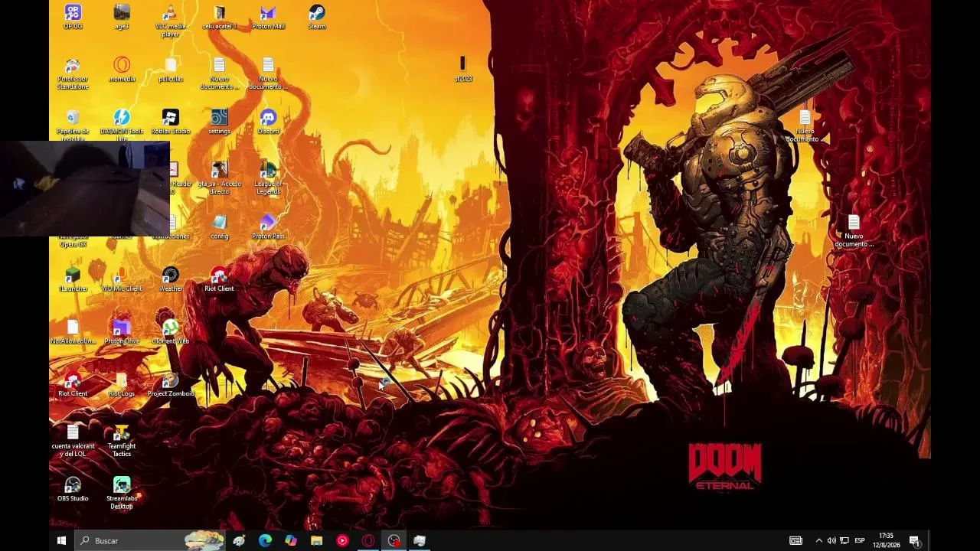Launch the Teamfight Tactics shortcut
The width and height of the screenshot is (980, 551).
point(122,441)
